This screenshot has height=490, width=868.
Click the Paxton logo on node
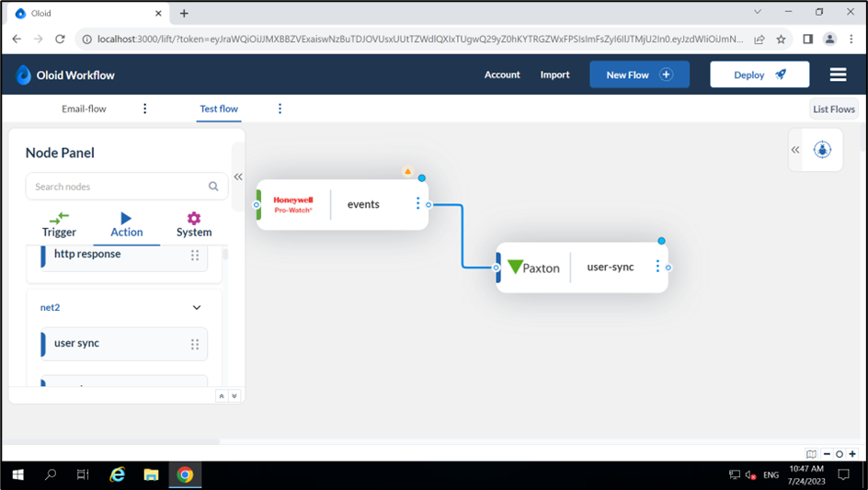coord(533,268)
